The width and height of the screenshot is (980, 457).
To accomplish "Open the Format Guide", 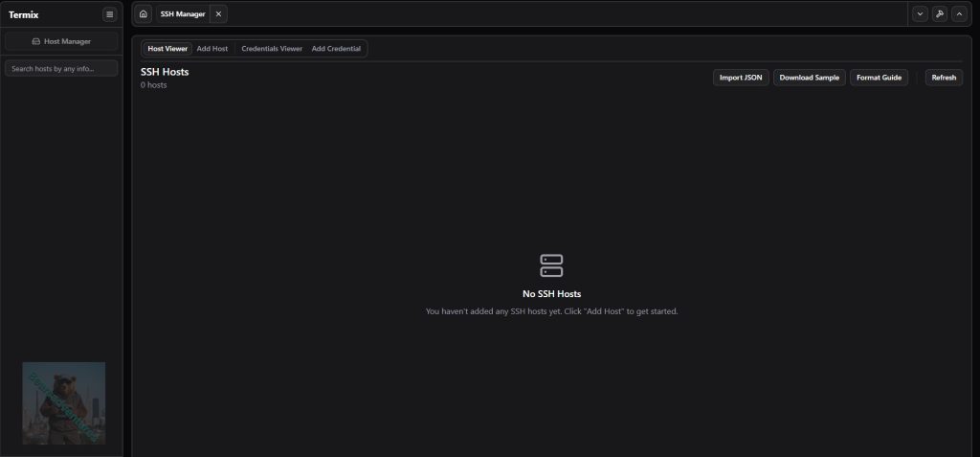I will pyautogui.click(x=879, y=78).
